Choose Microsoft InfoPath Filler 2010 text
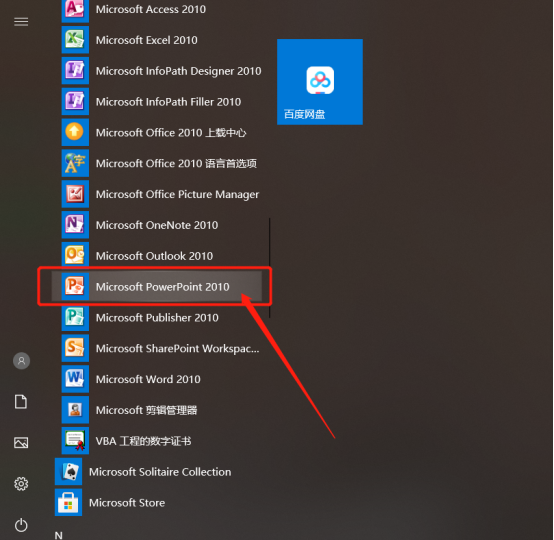Viewport: 554px width, 540px height. (x=168, y=102)
